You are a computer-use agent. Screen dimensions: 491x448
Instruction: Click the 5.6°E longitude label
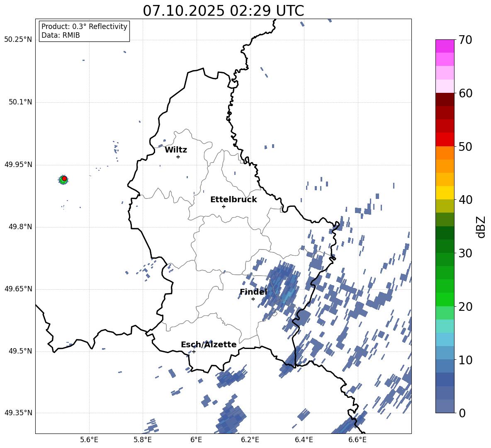89,440
